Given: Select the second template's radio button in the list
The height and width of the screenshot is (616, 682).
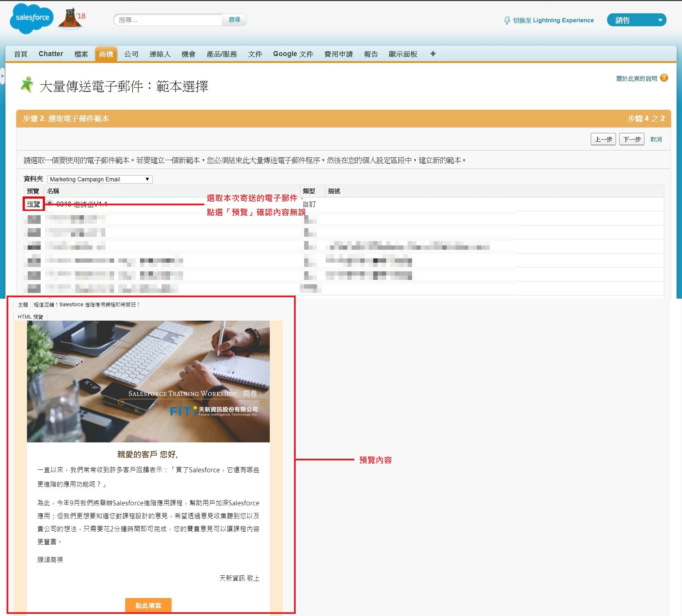Looking at the screenshot, I should 49,219.
